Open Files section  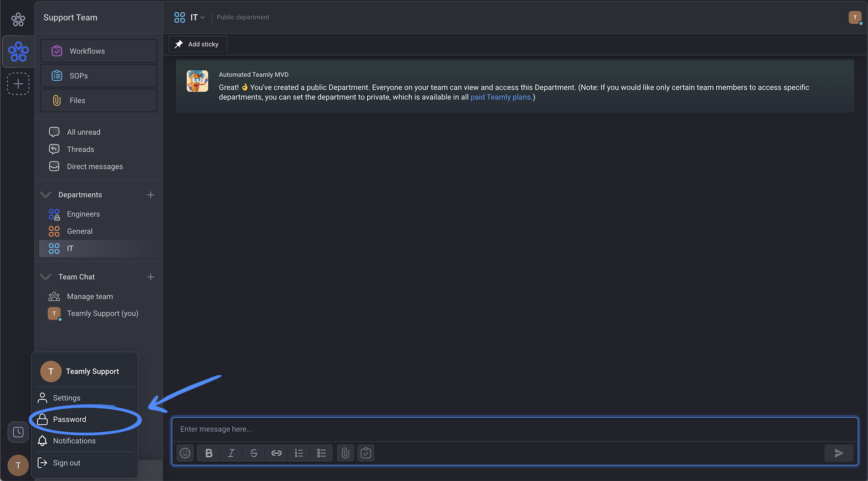[98, 100]
